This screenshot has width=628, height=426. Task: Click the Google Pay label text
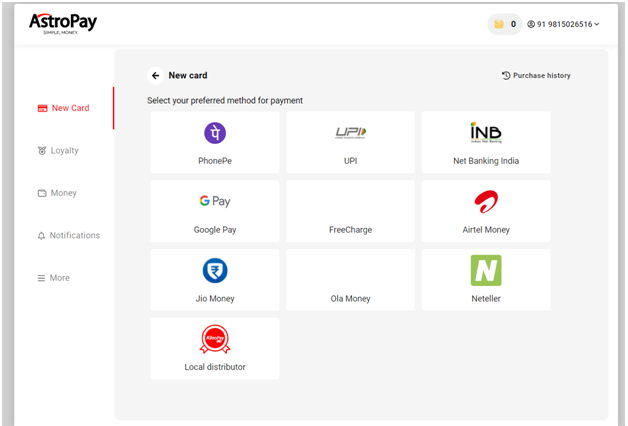tap(215, 230)
